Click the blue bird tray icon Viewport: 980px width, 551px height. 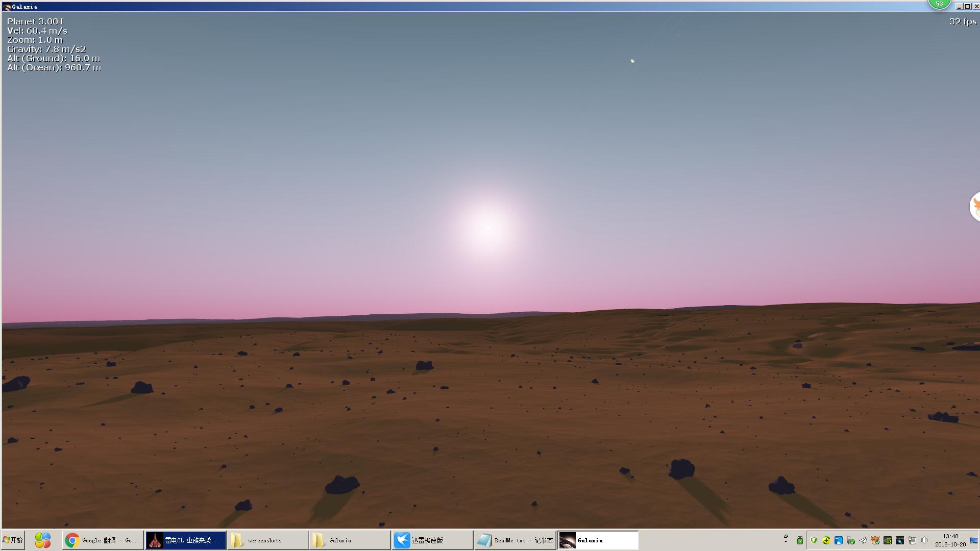coord(838,540)
